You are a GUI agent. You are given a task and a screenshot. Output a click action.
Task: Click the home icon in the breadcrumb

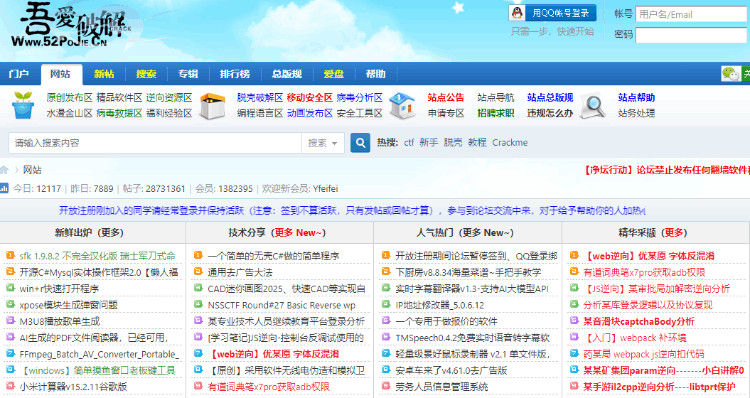[x=4, y=170]
